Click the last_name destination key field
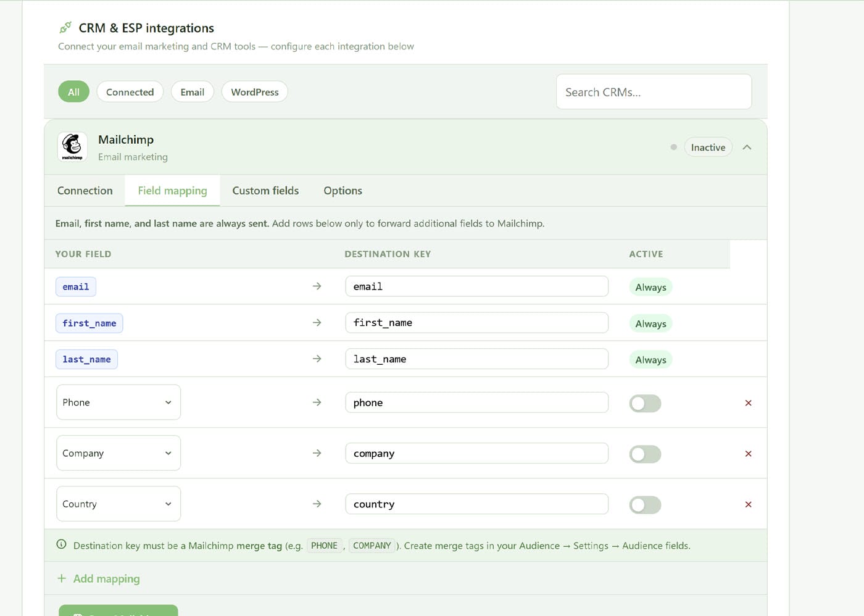Image resolution: width=864 pixels, height=616 pixels. click(477, 359)
